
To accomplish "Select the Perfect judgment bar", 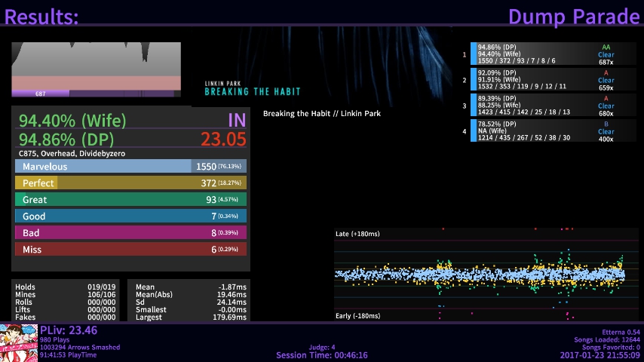I will (130, 183).
